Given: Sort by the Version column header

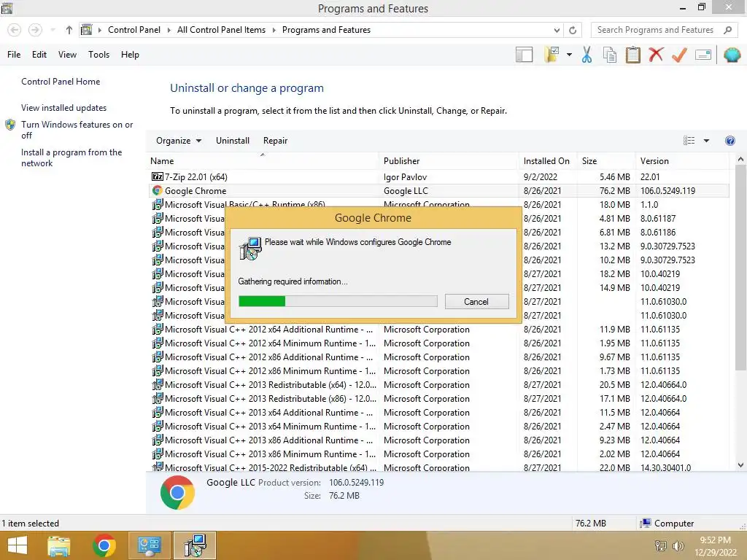Looking at the screenshot, I should 682,161.
